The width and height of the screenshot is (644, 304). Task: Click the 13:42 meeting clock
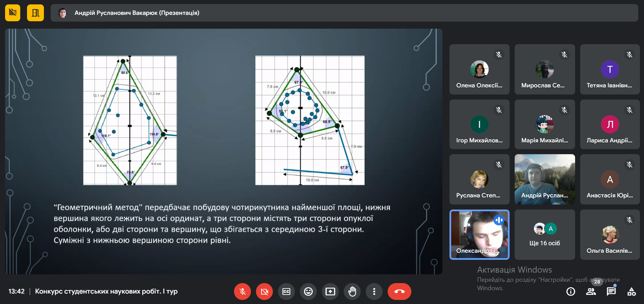pos(17,291)
